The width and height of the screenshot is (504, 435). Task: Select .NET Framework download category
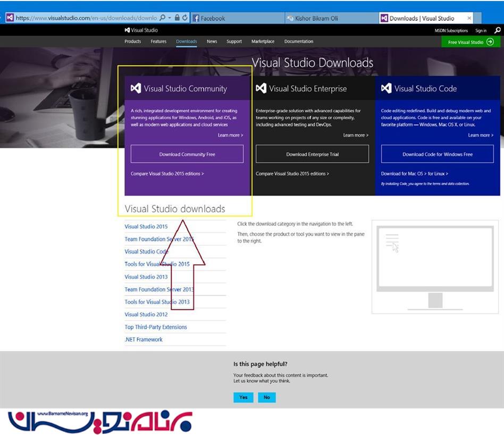coord(144,339)
